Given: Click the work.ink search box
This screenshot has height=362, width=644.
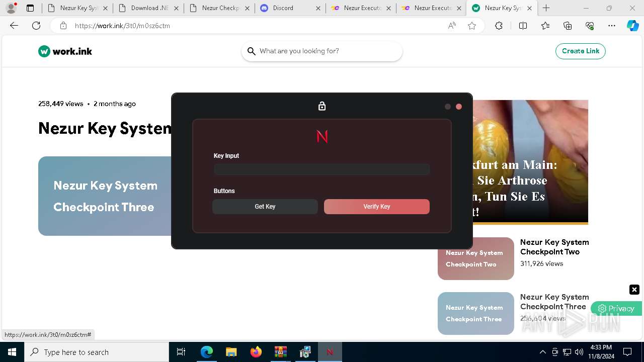Looking at the screenshot, I should pos(322,51).
